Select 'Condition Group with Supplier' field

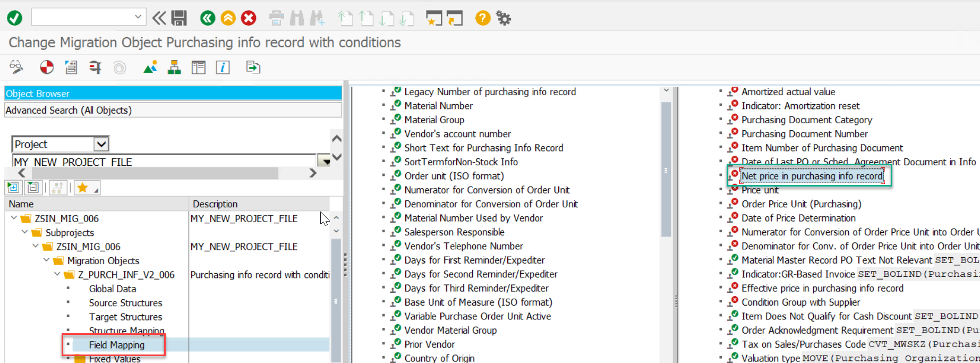tap(800, 302)
